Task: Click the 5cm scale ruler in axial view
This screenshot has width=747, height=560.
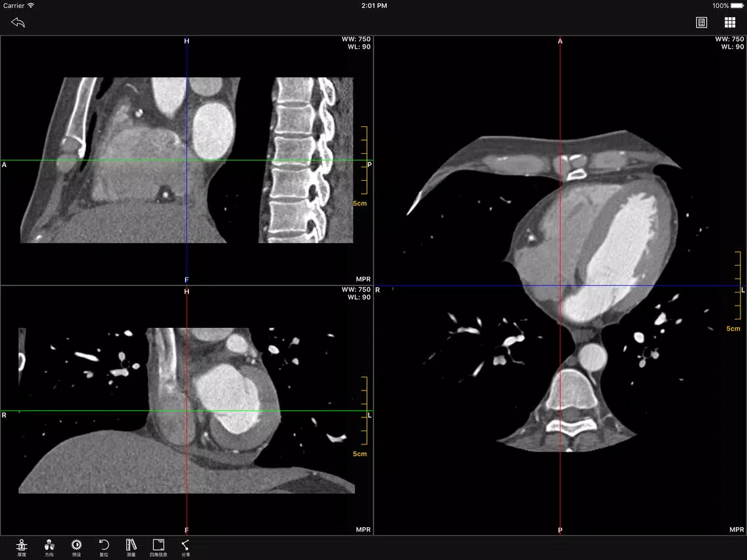Action: (x=736, y=291)
